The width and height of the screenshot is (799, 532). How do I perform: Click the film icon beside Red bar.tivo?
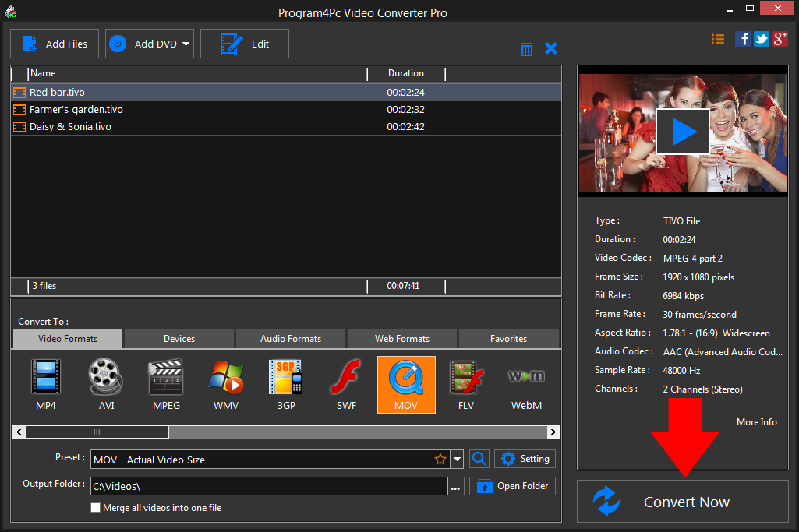pyautogui.click(x=19, y=92)
